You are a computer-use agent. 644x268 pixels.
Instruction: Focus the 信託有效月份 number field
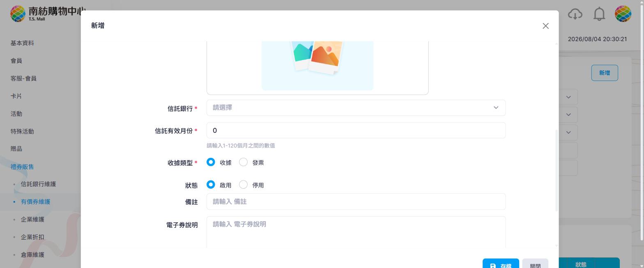pyautogui.click(x=356, y=130)
